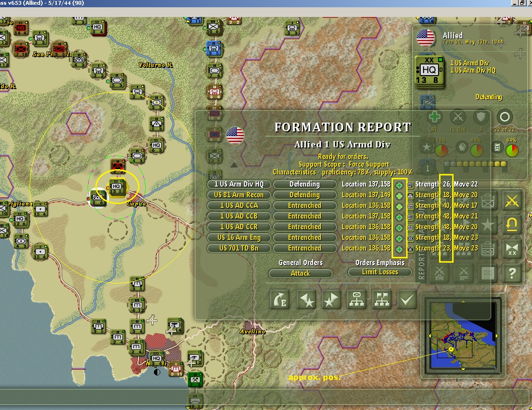This screenshot has width=532, height=410.
Task: Click the large green cross health icon
Action: (x=434, y=117)
